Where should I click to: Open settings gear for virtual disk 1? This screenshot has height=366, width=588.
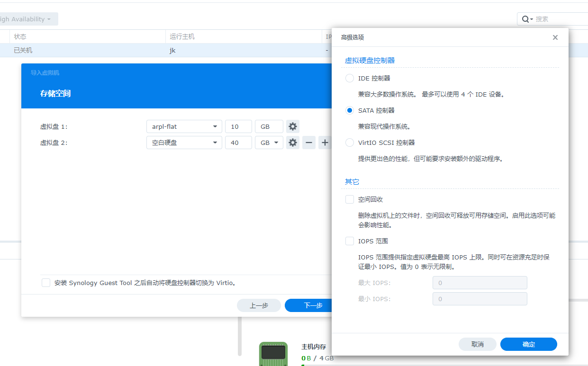point(293,126)
